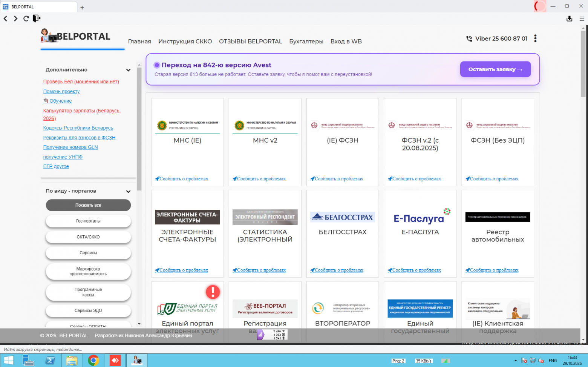
Task: Click the exit door icon in the toolbar
Action: [37, 18]
